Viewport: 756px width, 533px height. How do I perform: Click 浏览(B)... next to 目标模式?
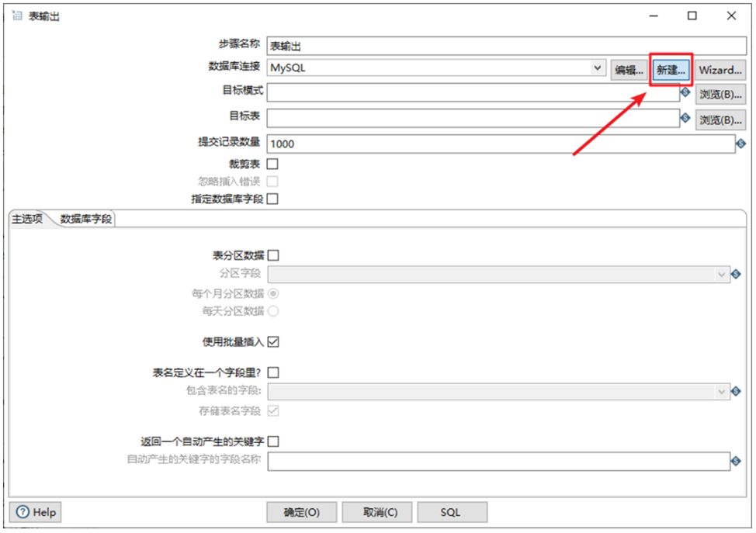(x=720, y=95)
